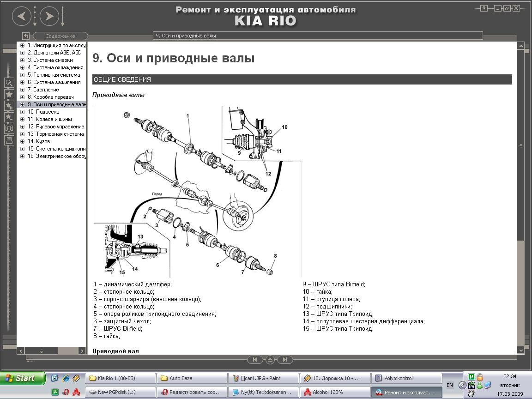Switch to 'Kia Rio 1 (00-05)' folder taskbar button
Image resolution: width=532 pixels, height=399 pixels.
tap(121, 378)
